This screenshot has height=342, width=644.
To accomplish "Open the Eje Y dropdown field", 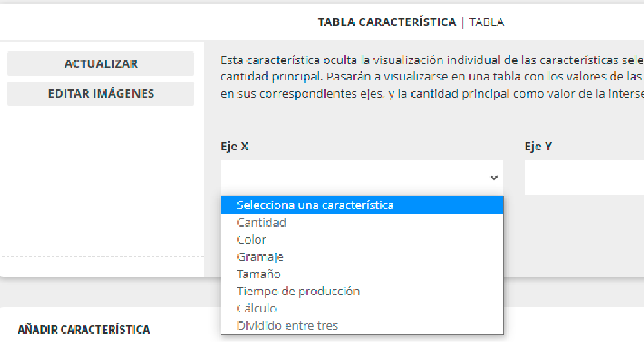I will (x=584, y=177).
